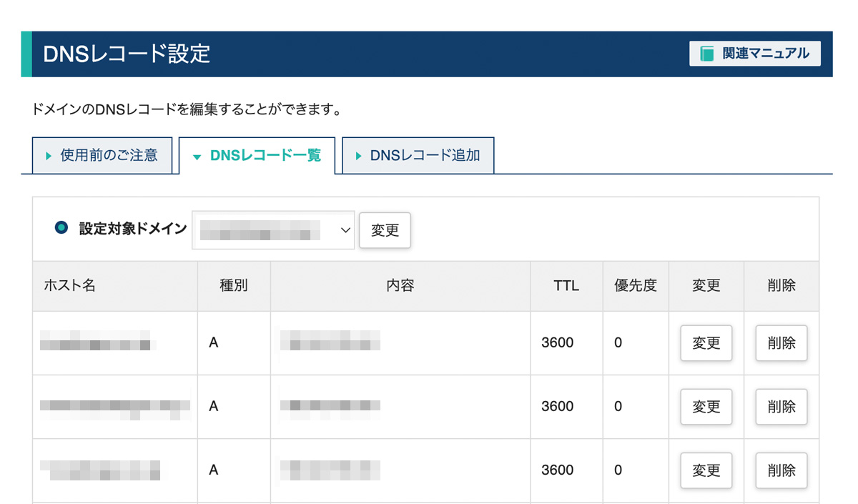Click 変更 on the second table row

(x=706, y=407)
